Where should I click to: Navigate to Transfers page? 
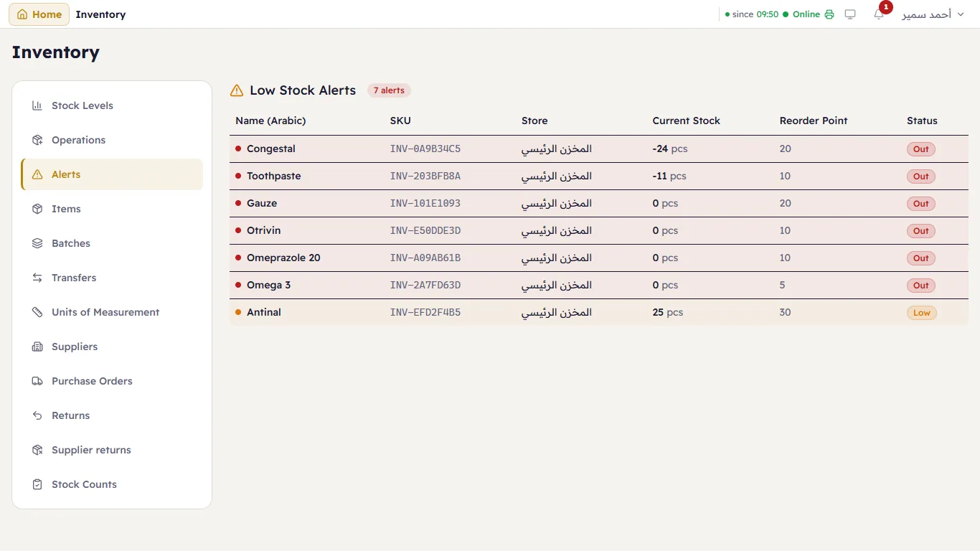click(x=112, y=278)
